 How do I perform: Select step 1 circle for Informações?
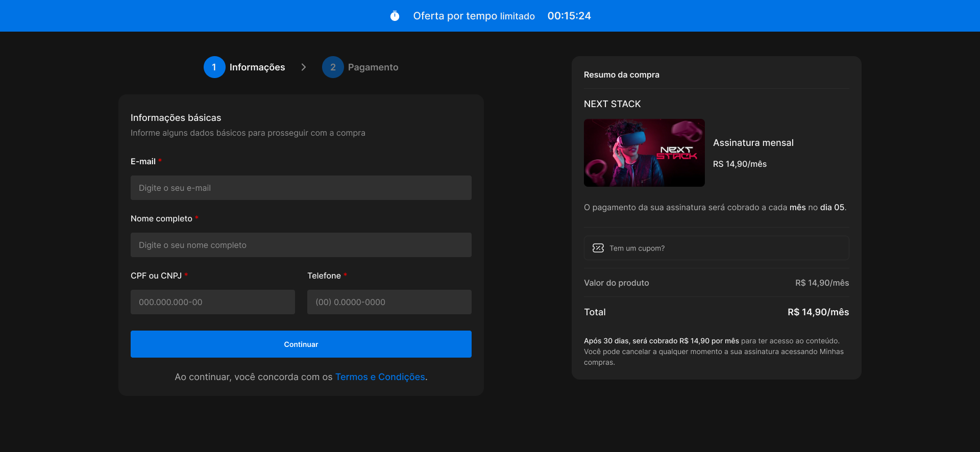pos(214,67)
